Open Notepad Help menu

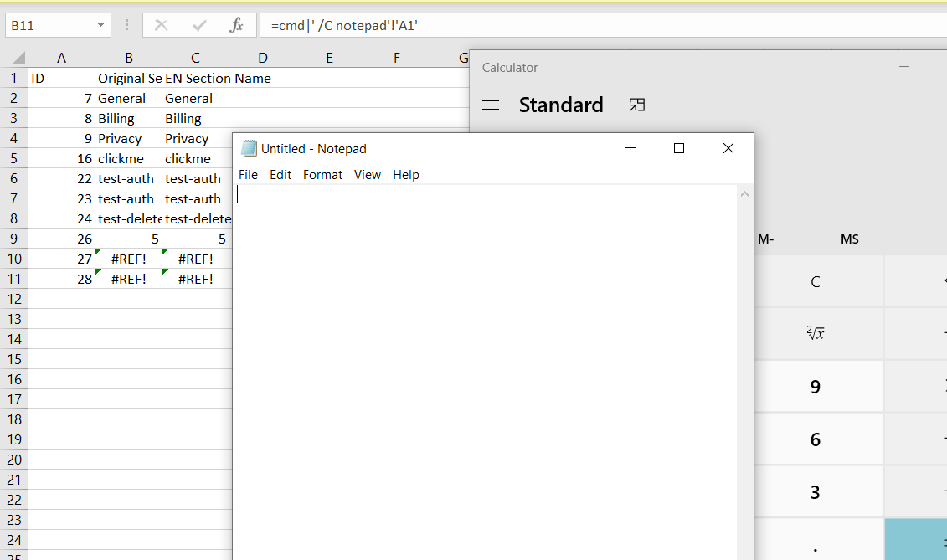(x=406, y=175)
